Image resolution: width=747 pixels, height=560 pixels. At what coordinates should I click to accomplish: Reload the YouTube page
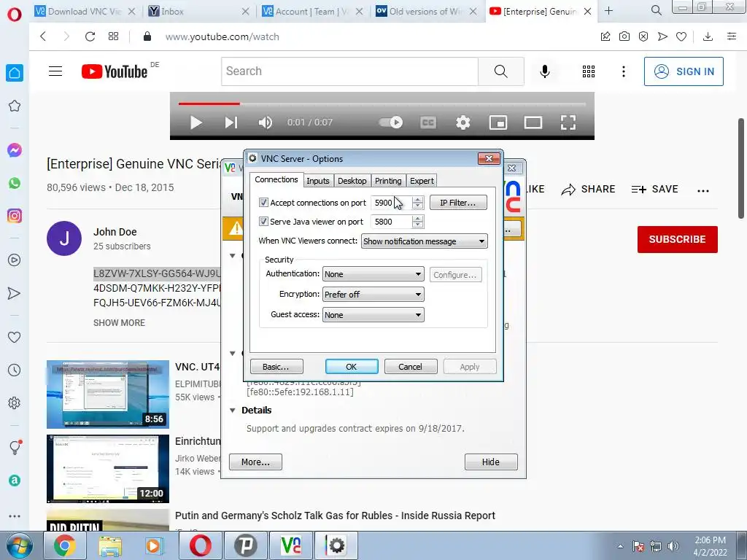click(x=90, y=36)
